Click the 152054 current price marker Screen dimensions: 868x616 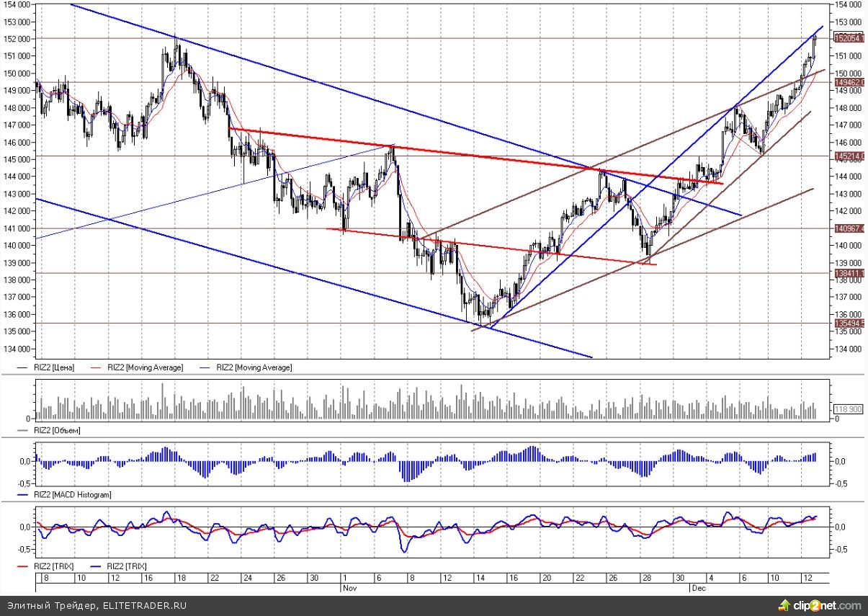tap(849, 37)
